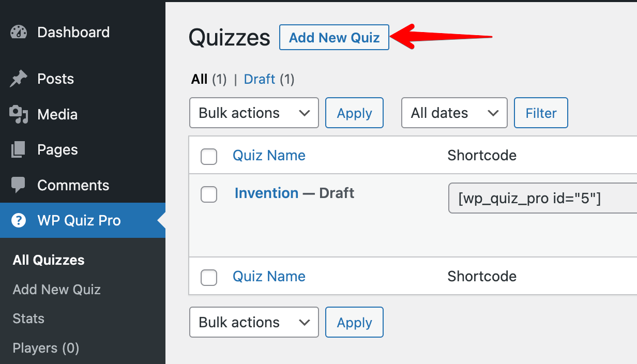This screenshot has width=637, height=364.
Task: Expand the bottom Bulk actions dropdown
Action: [x=254, y=322]
